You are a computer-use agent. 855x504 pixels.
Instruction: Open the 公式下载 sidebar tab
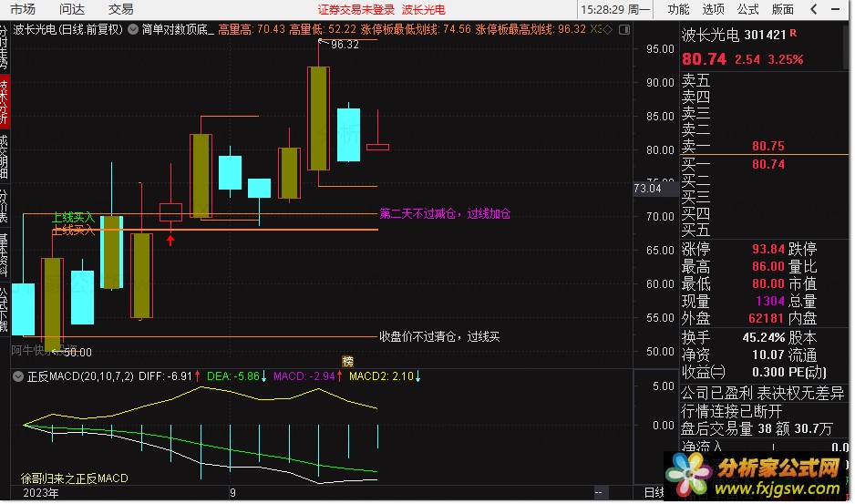pyautogui.click(x=5, y=309)
